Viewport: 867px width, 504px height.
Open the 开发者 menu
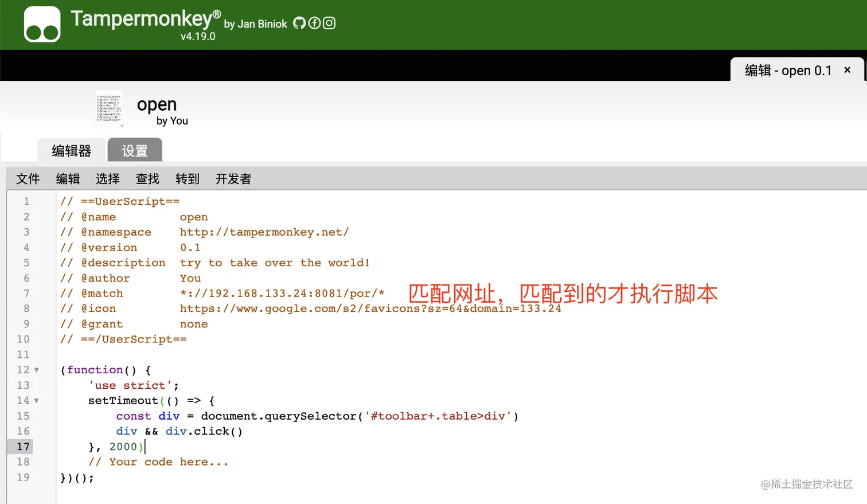(233, 179)
